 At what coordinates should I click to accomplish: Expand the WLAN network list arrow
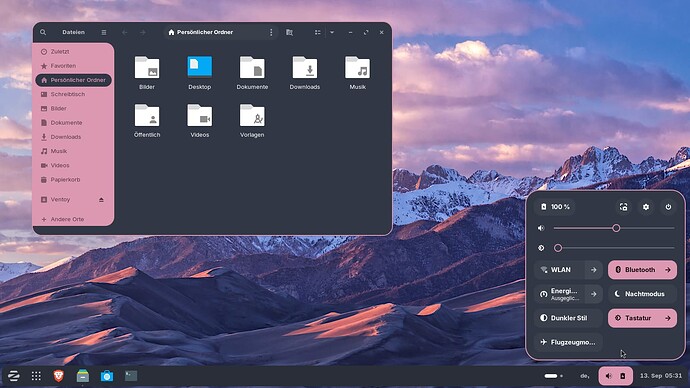pos(594,270)
